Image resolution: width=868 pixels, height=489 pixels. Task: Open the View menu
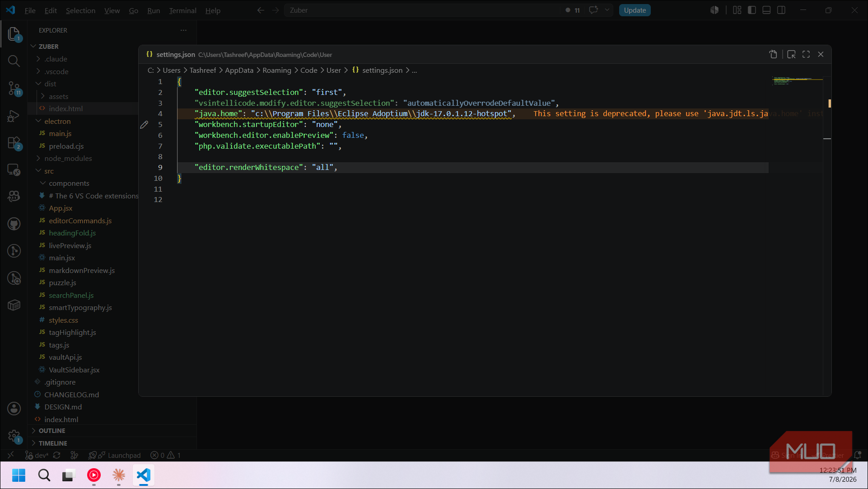(112, 10)
